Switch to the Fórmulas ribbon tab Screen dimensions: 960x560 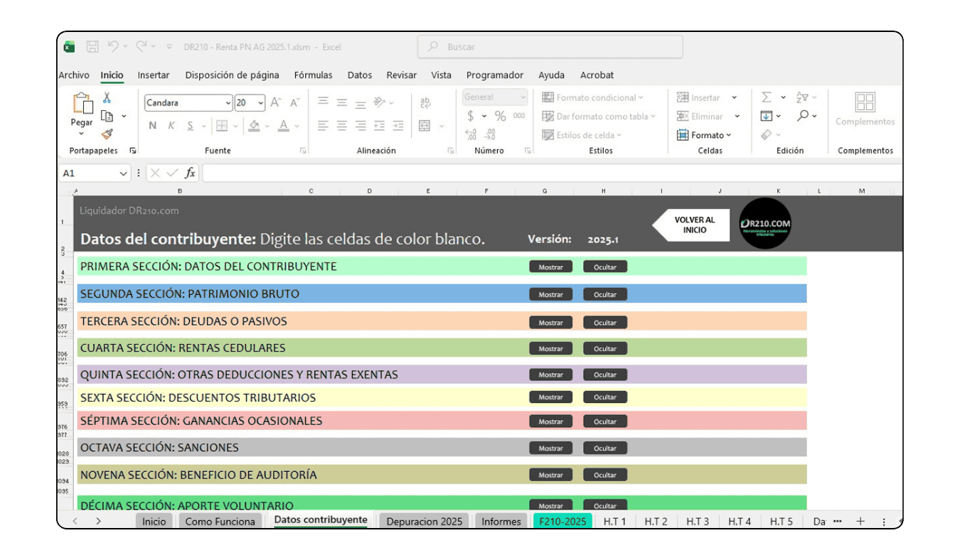point(313,75)
